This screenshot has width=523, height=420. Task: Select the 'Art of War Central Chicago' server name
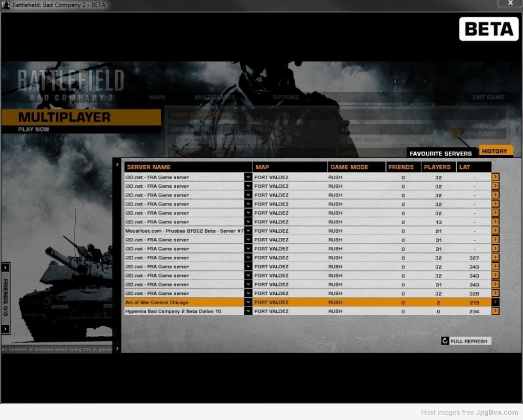click(157, 302)
